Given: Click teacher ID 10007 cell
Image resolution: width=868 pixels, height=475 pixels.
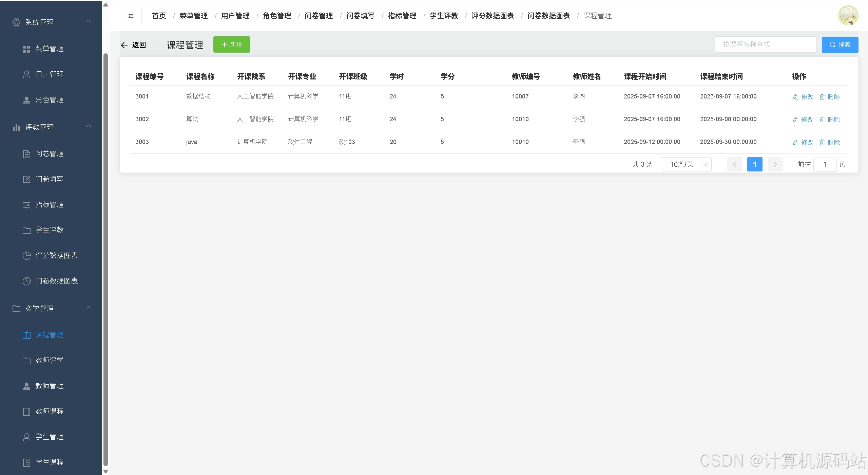Looking at the screenshot, I should pos(520,96).
